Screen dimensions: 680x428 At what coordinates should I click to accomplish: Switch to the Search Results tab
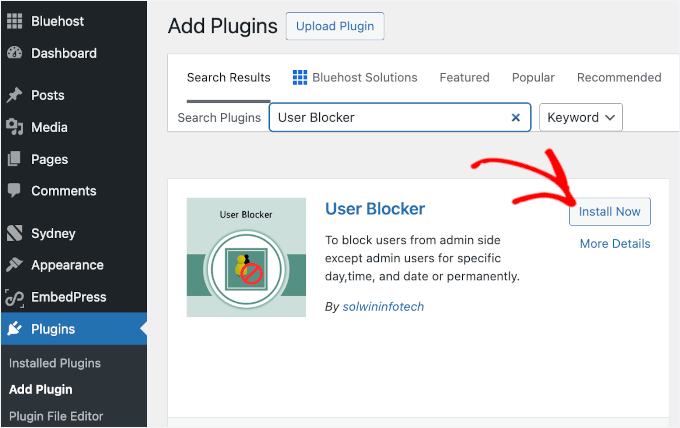(x=229, y=78)
